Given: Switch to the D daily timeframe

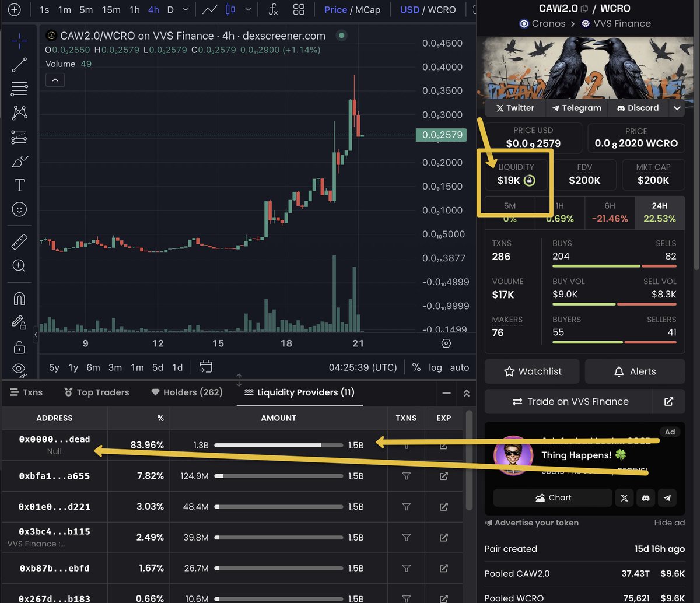Looking at the screenshot, I should [x=170, y=10].
